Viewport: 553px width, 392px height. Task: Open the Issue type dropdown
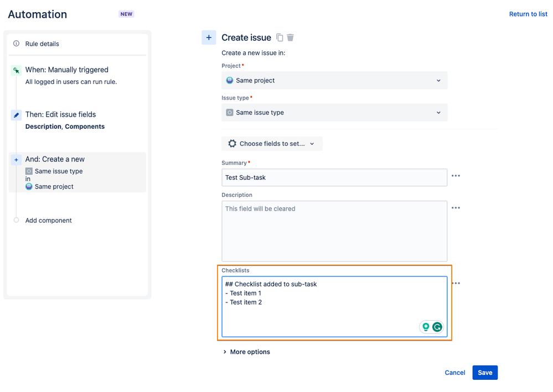coord(334,113)
